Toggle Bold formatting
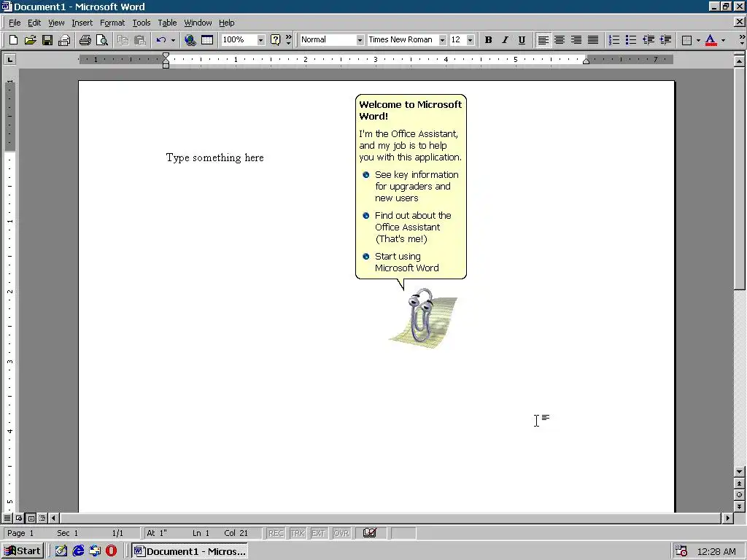This screenshot has width=747, height=560. 488,40
